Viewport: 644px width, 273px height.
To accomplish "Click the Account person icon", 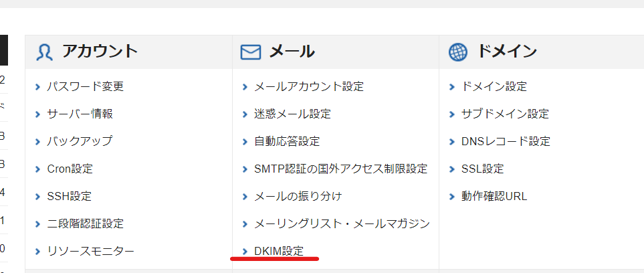I will (44, 52).
